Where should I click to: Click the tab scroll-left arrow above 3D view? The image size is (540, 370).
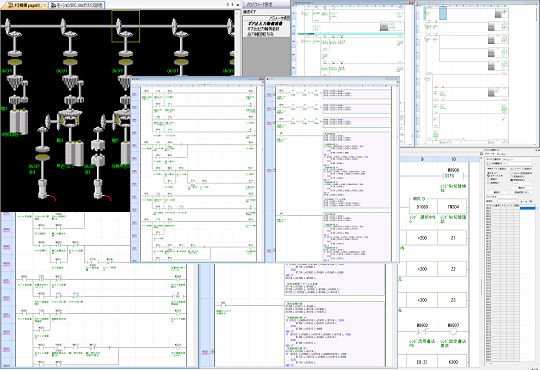click(x=228, y=4)
